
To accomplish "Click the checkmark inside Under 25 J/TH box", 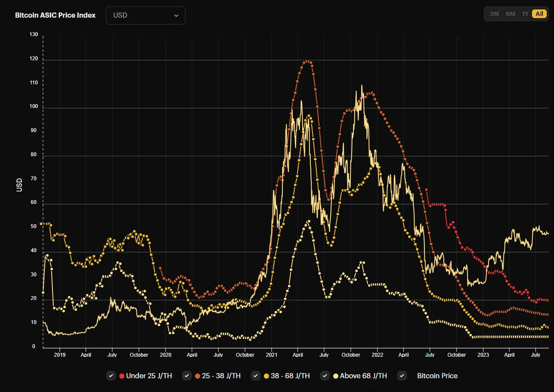I will (x=111, y=376).
